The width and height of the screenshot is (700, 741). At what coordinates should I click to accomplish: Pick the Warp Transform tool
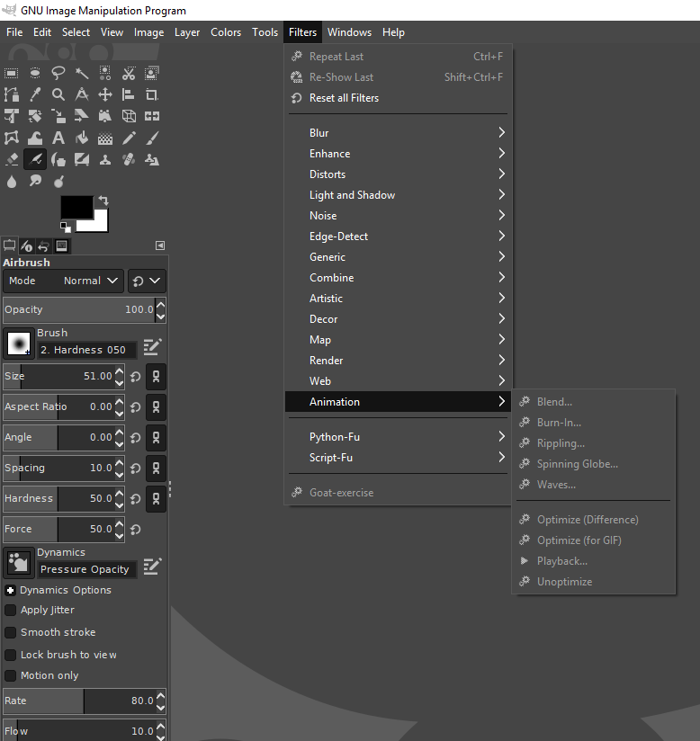[35, 138]
